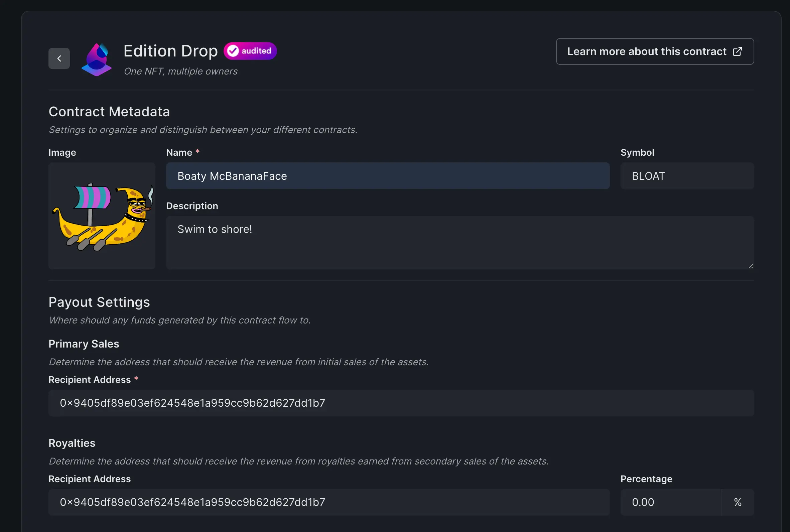Click into the Description text area
This screenshot has height=532, width=790.
point(459,242)
